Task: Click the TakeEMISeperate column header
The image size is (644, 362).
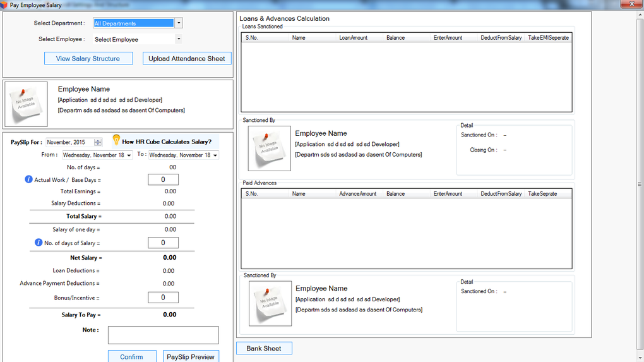Action: point(548,38)
